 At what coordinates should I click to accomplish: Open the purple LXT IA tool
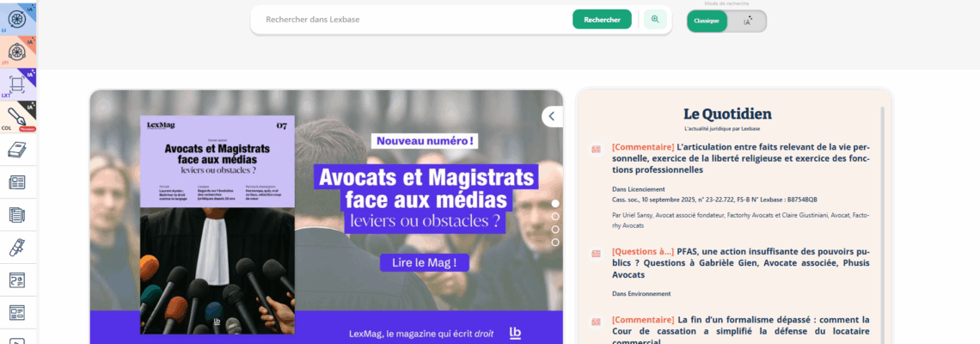click(x=17, y=83)
